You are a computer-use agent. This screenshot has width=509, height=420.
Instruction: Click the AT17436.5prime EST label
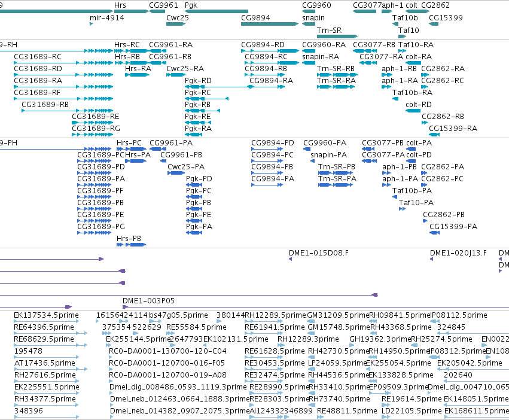(45, 363)
